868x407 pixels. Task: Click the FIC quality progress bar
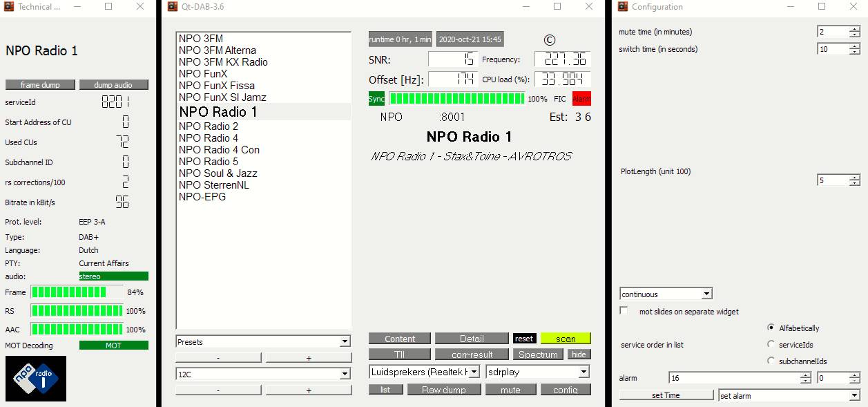pos(456,99)
